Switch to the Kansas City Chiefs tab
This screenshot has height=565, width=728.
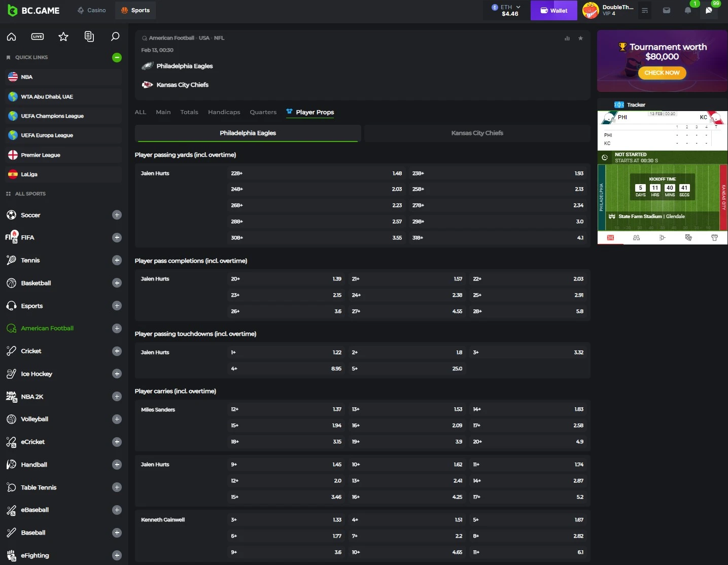[477, 133]
